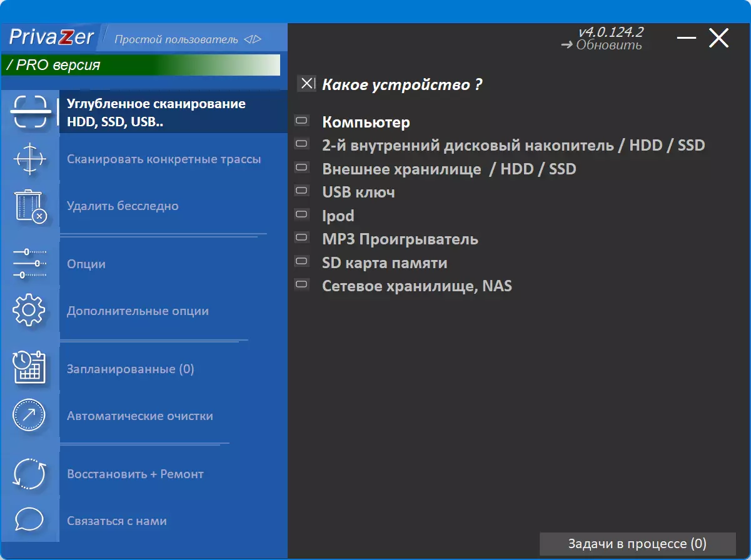Click the automatic cleanups clock icon
Screen dimensions: 751x560
(x=29, y=415)
